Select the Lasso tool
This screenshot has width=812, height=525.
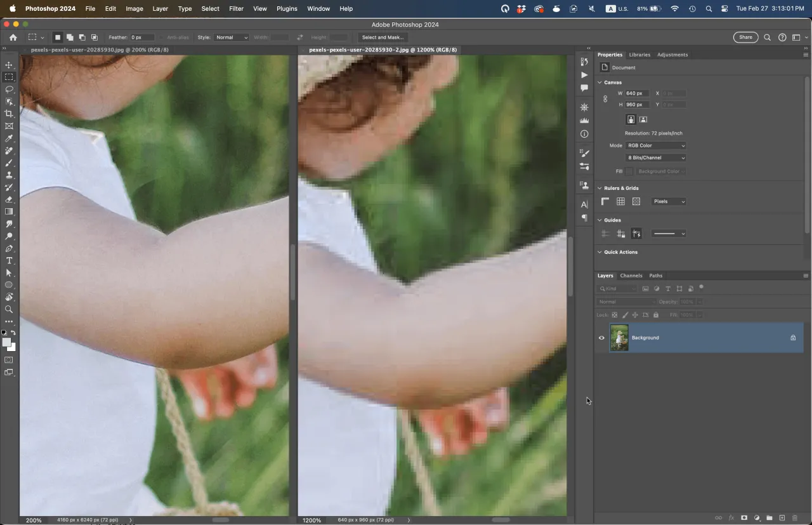pyautogui.click(x=9, y=90)
